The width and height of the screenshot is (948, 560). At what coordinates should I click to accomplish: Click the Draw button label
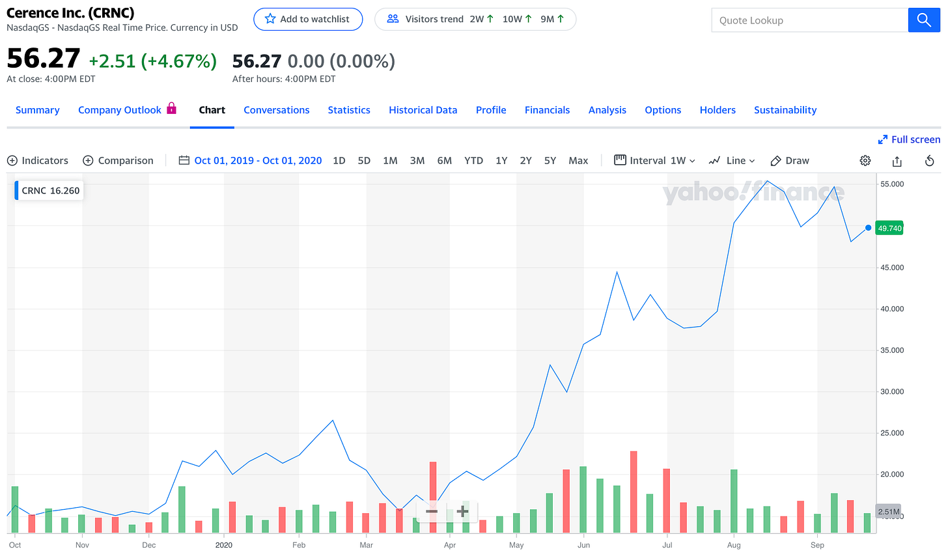tap(798, 160)
